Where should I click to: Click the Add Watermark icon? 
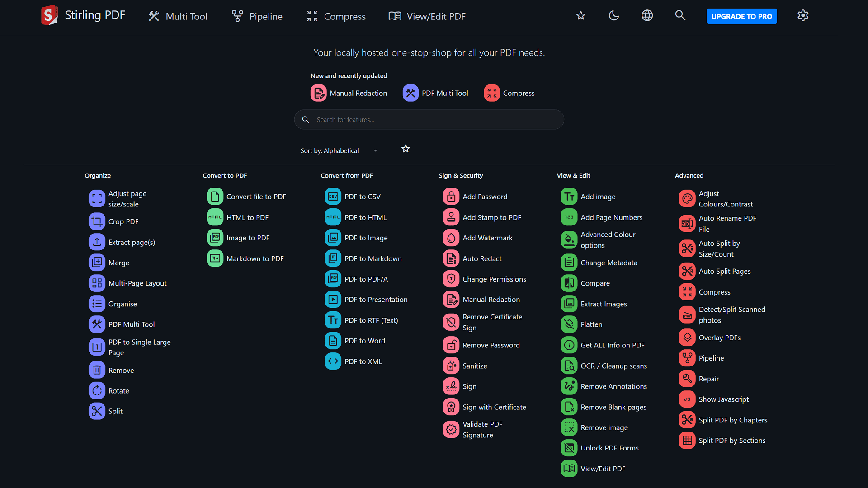pos(451,238)
